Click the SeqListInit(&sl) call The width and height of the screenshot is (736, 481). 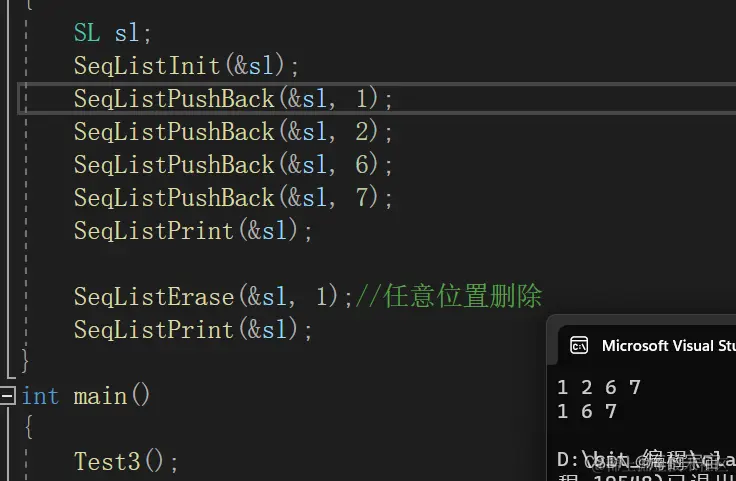coord(186,66)
